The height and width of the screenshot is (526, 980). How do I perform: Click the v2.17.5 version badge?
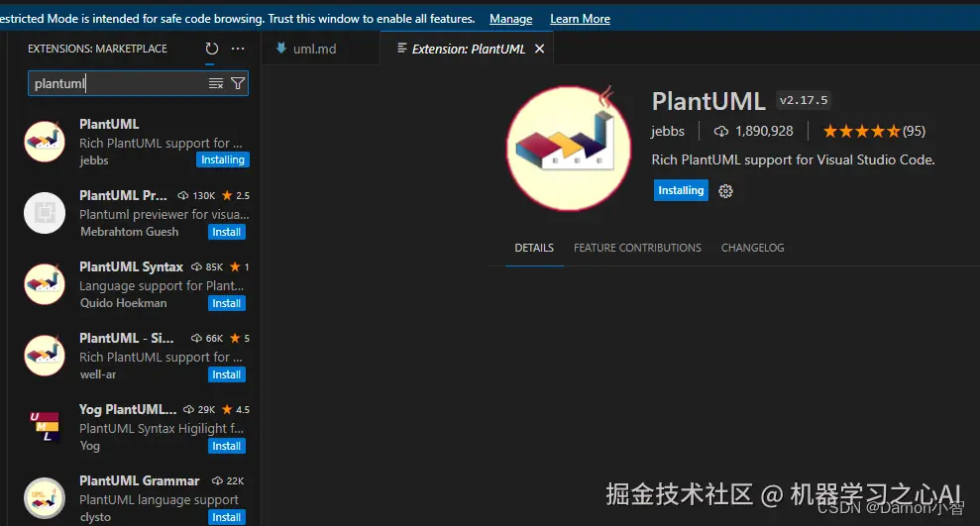[x=804, y=100]
